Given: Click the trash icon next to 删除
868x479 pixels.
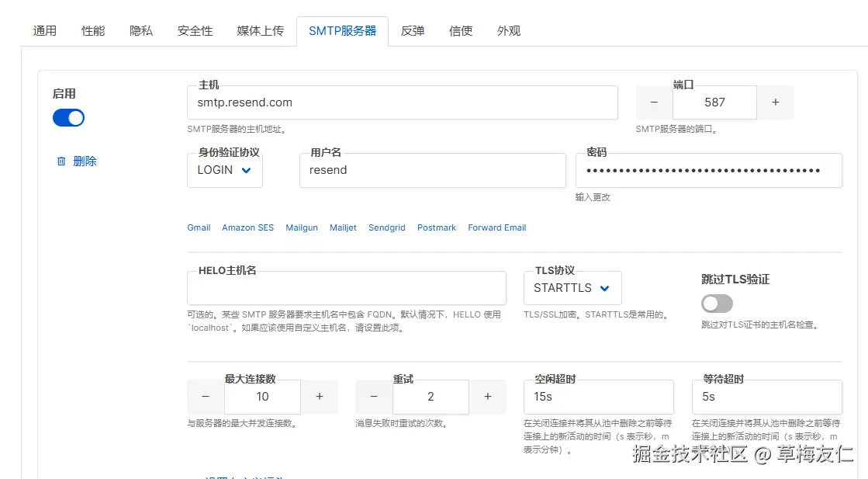Looking at the screenshot, I should pyautogui.click(x=61, y=161).
